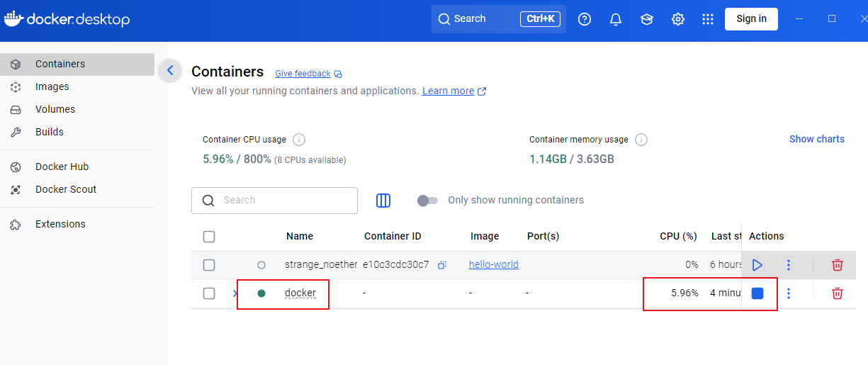Check the docker row checkbox
Viewport: 868px width, 365px height.
[209, 293]
